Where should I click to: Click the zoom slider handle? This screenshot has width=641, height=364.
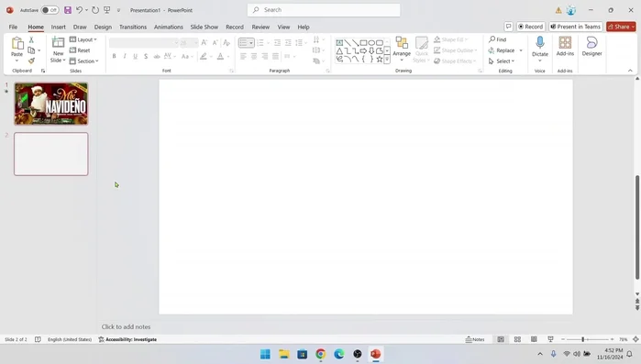[x=582, y=339]
